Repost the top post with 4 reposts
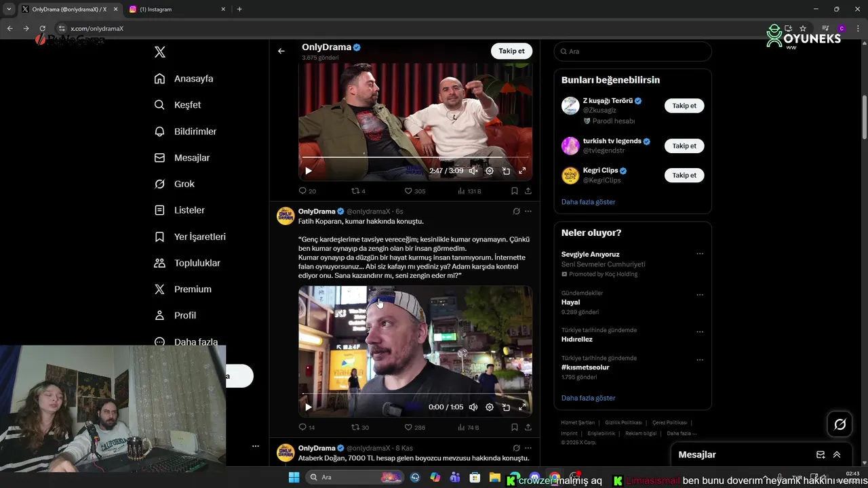This screenshot has height=488, width=868. point(358,191)
